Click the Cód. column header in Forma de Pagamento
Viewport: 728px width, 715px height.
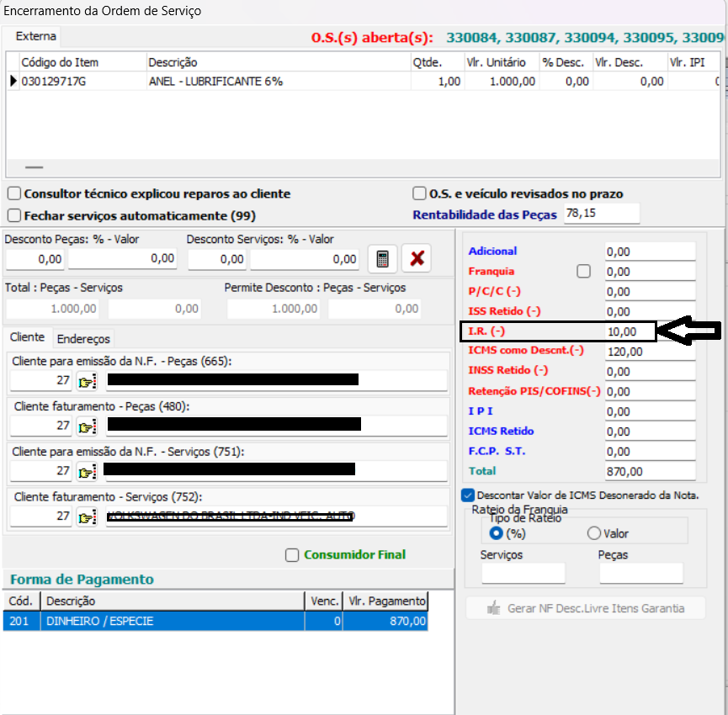click(22, 601)
